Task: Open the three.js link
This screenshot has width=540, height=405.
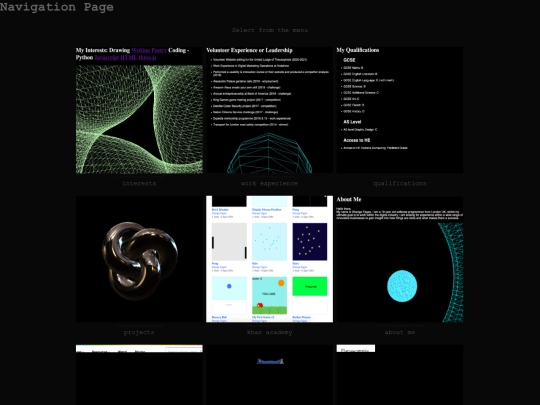Action: pos(147,58)
